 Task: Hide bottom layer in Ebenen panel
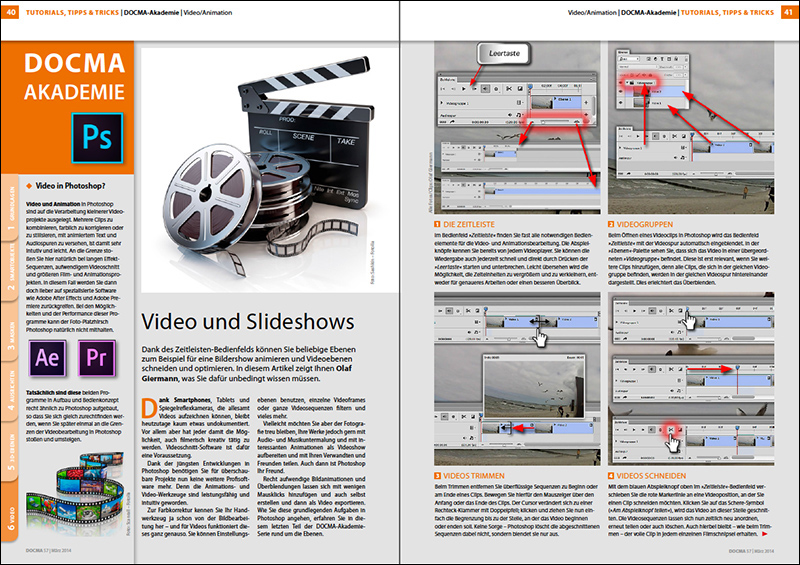[620, 103]
